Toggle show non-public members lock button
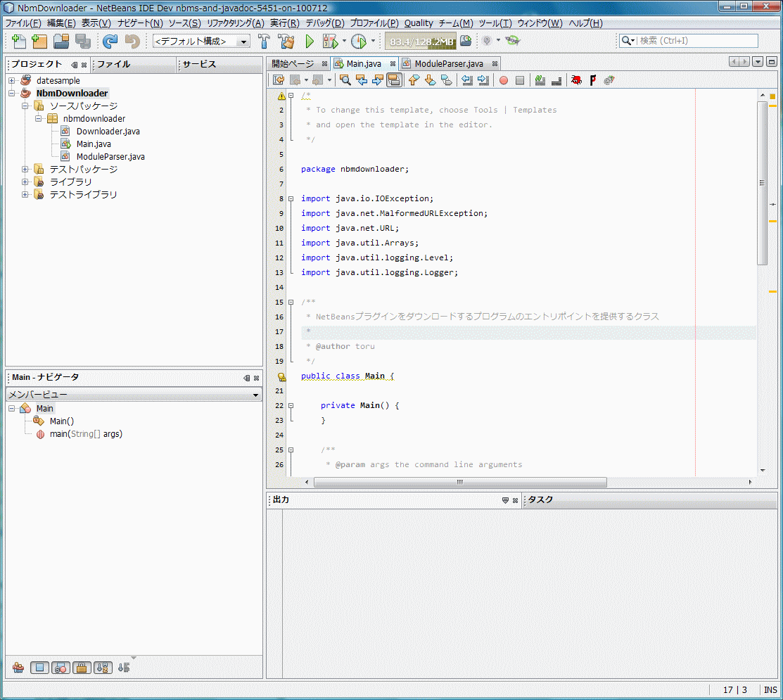 (x=82, y=668)
